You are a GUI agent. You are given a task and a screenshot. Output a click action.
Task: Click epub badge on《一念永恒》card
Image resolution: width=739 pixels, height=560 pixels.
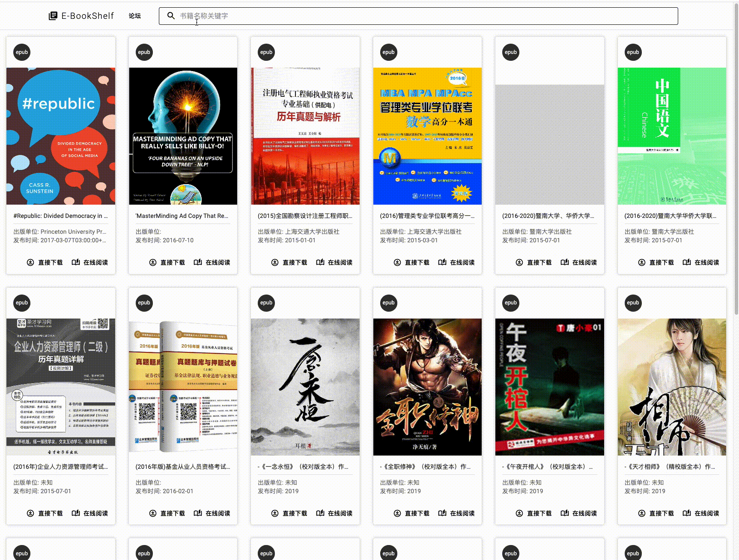tap(266, 303)
